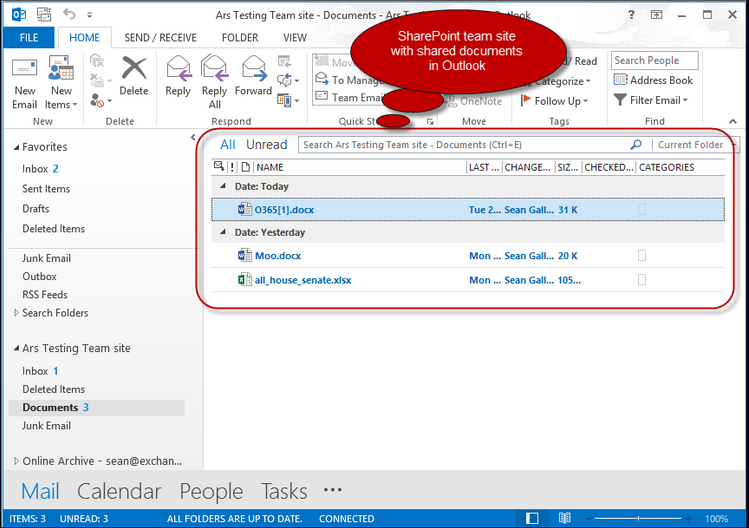The width and height of the screenshot is (749, 528).
Task: Click the OneNote button
Action: tap(473, 101)
